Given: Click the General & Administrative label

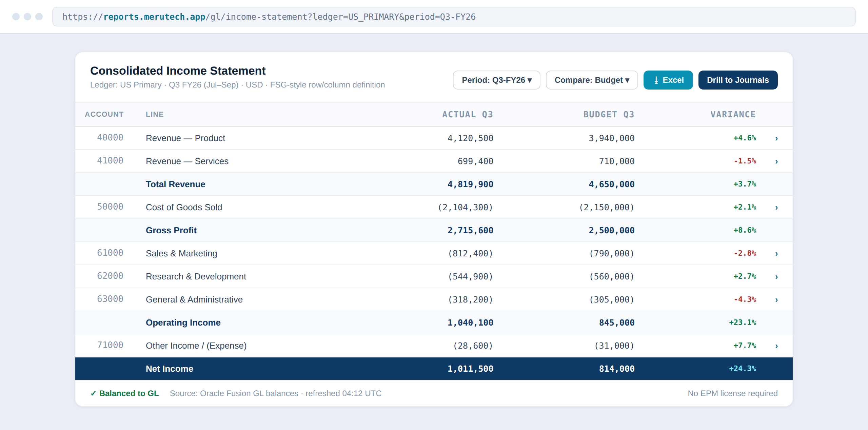Looking at the screenshot, I should (194, 299).
